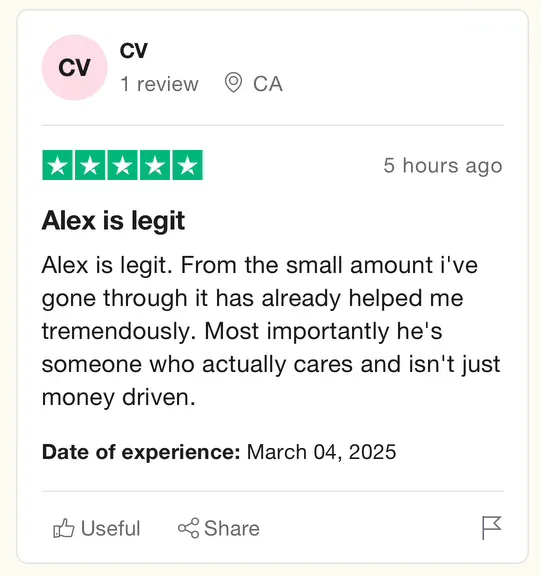Screen dimensions: 541x576
Task: Click the share network icon
Action: click(188, 528)
